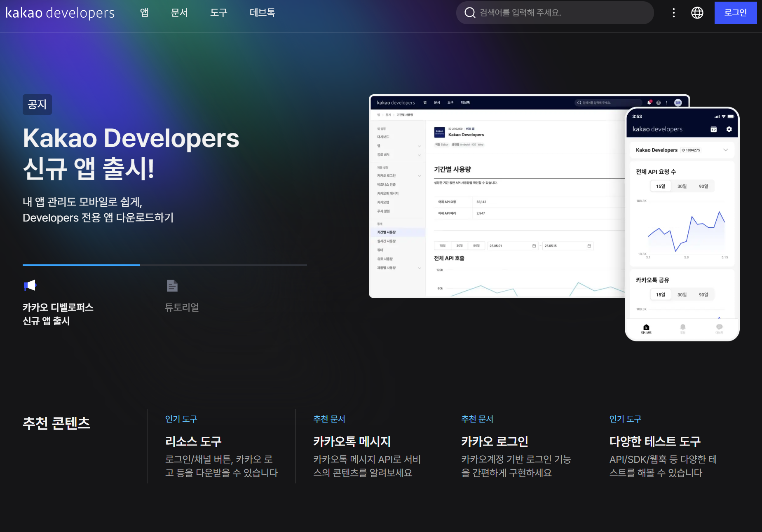
Task: Click the dashboard preview screenshot
Action: pyautogui.click(x=497, y=196)
